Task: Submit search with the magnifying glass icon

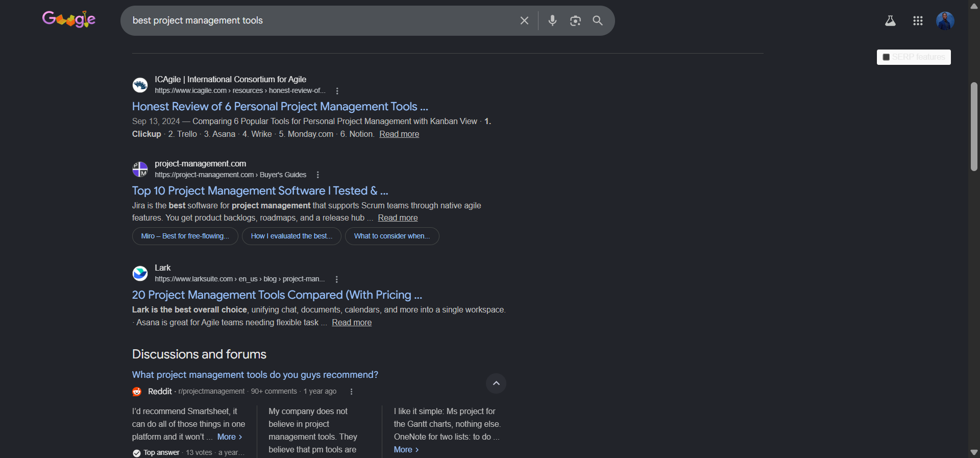Action: tap(598, 20)
